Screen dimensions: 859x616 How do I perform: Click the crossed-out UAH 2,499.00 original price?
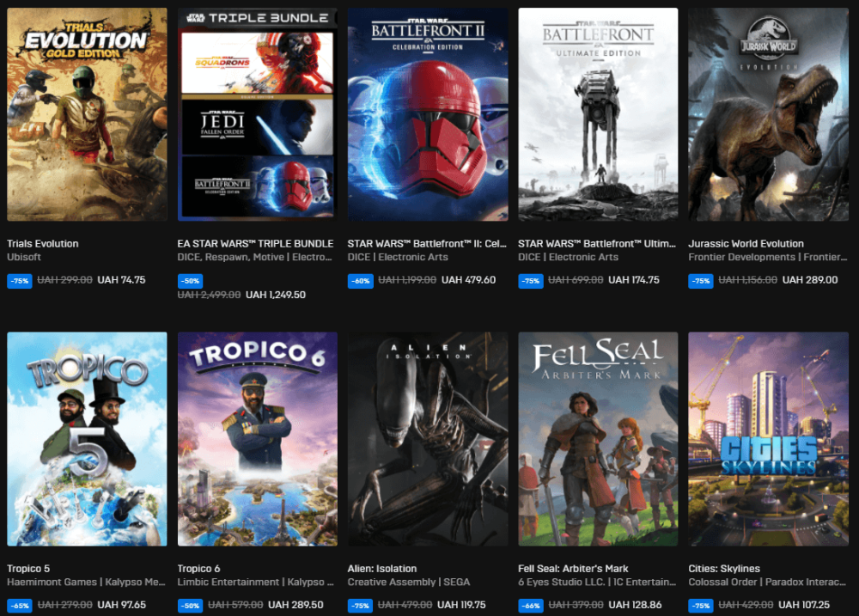(x=210, y=295)
